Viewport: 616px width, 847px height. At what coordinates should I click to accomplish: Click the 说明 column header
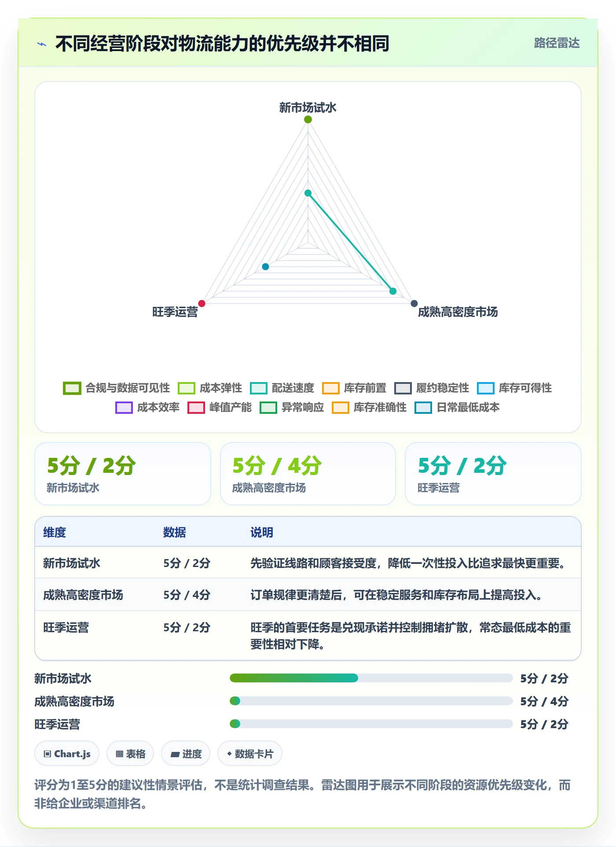tap(262, 532)
